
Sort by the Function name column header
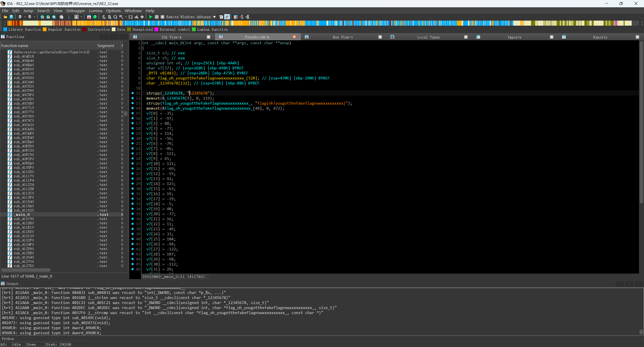click(x=48, y=46)
